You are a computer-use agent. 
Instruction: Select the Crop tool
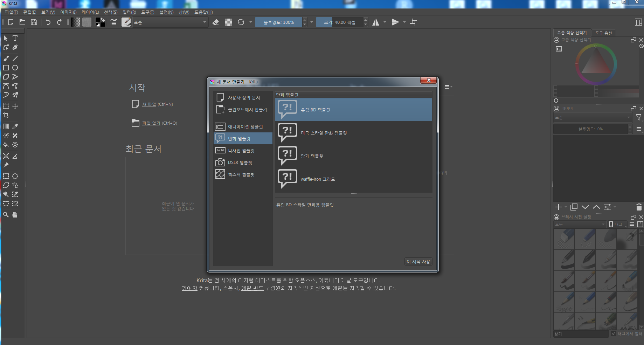point(6,115)
